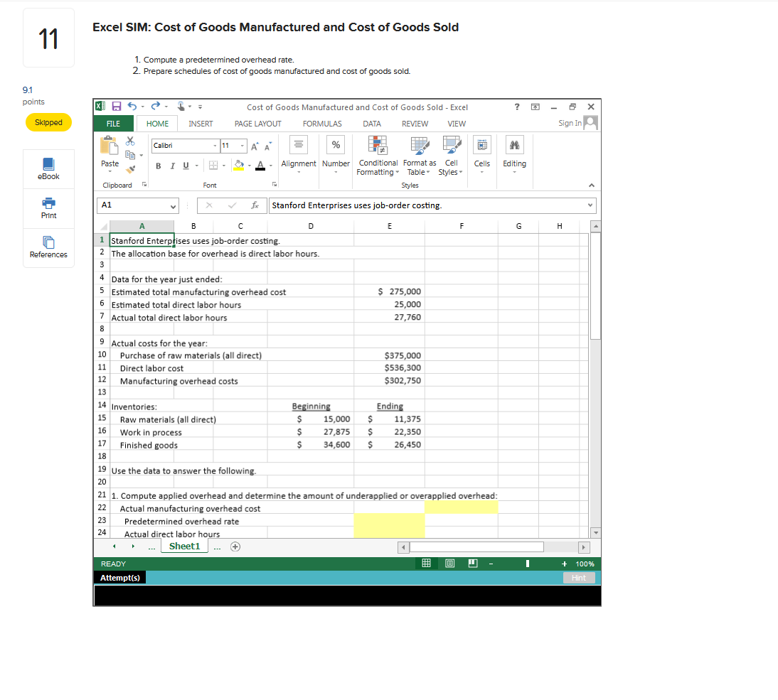
Task: Click the Print button in sidebar
Action: coord(48,208)
